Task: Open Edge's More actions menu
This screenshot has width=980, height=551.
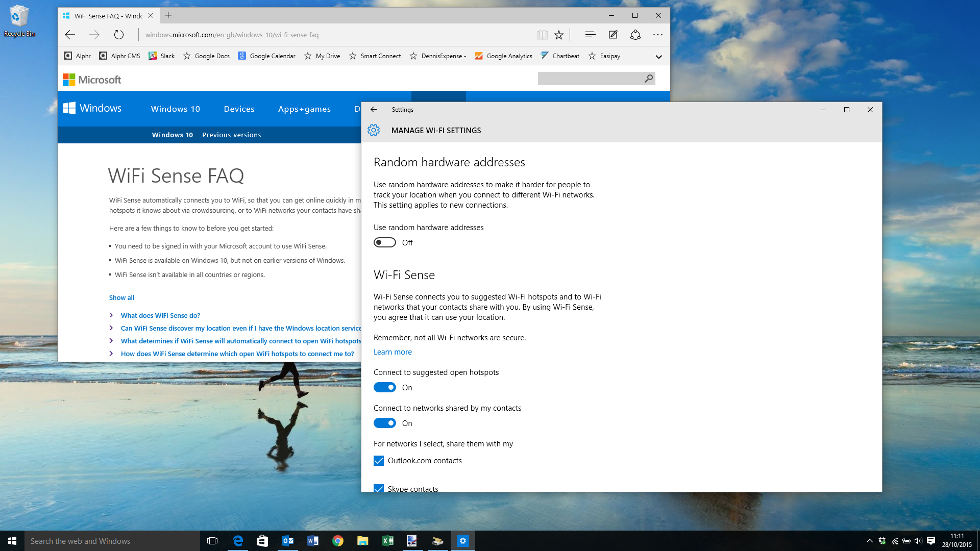Action: coord(657,35)
